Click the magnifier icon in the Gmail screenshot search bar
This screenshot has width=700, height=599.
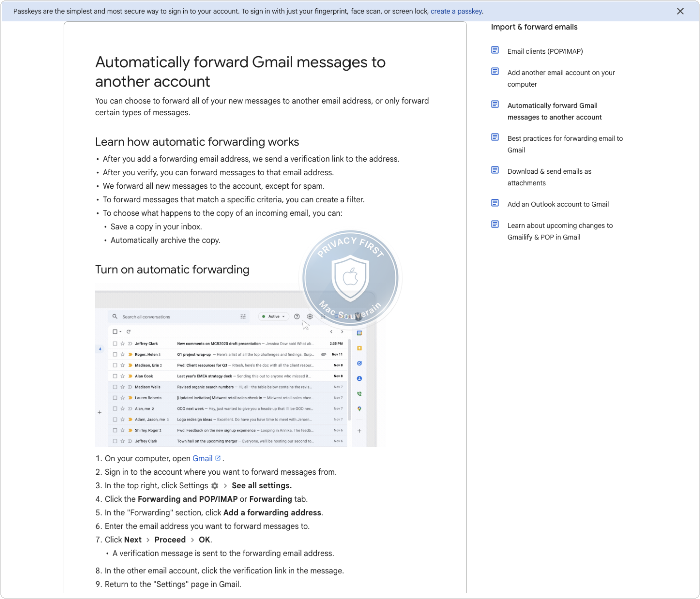click(115, 316)
